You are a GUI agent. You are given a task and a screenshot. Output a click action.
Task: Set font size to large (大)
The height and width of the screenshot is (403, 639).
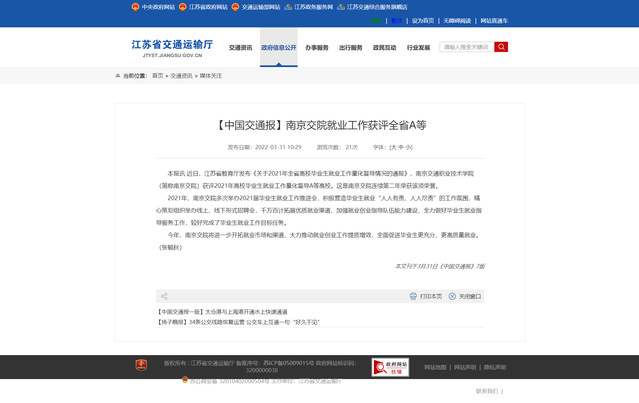[393, 147]
